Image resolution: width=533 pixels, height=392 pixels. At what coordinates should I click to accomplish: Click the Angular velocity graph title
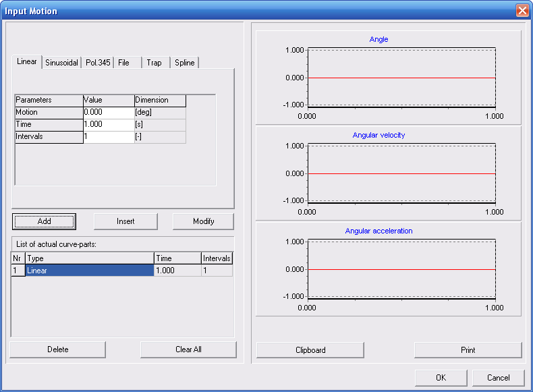point(378,136)
